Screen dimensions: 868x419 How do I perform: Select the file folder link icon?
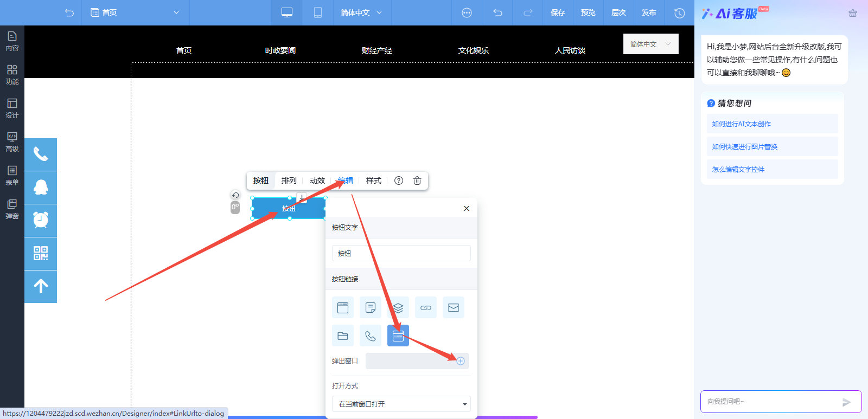click(343, 336)
